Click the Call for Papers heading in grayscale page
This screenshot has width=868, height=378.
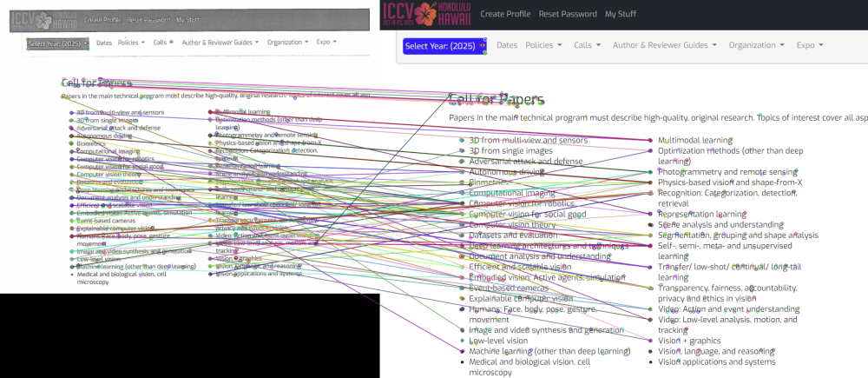click(97, 83)
